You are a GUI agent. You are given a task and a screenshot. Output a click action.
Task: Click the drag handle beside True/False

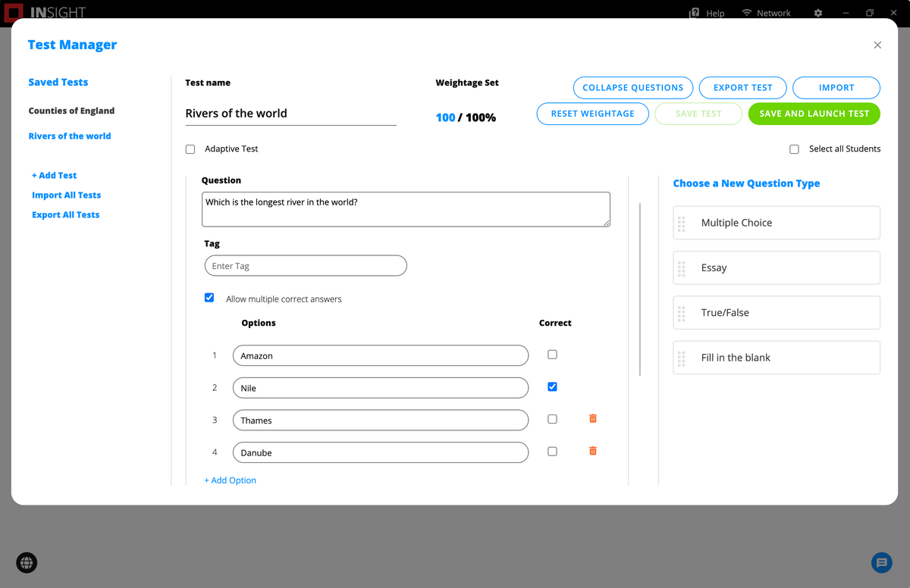682,312
